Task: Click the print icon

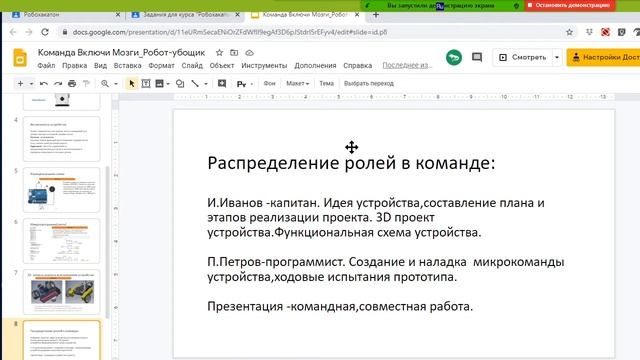Action: click(x=72, y=84)
